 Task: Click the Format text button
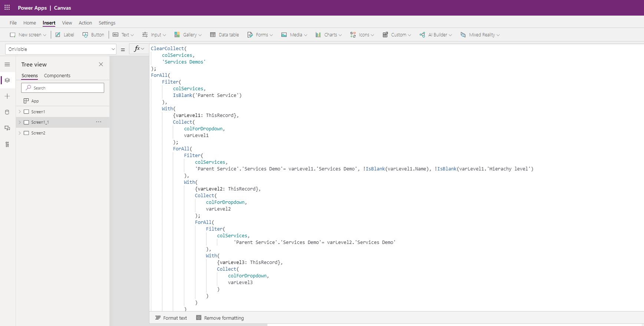pyautogui.click(x=171, y=318)
